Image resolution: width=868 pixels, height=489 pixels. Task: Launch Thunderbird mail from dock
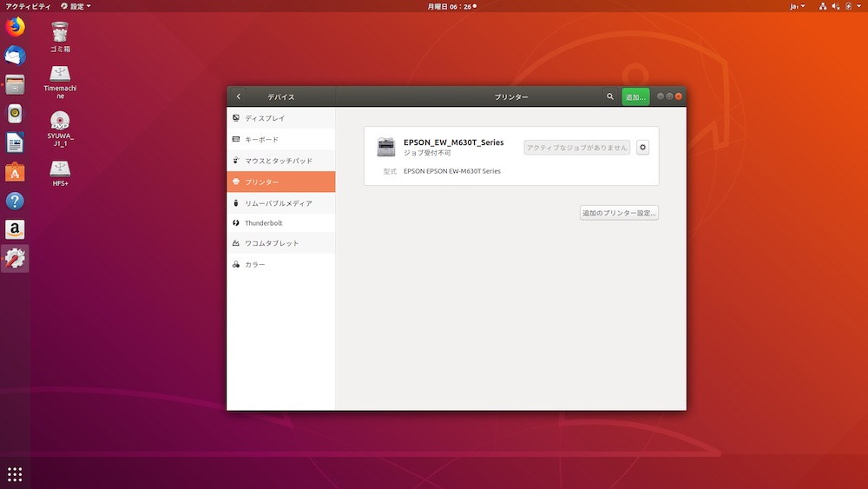coord(15,56)
